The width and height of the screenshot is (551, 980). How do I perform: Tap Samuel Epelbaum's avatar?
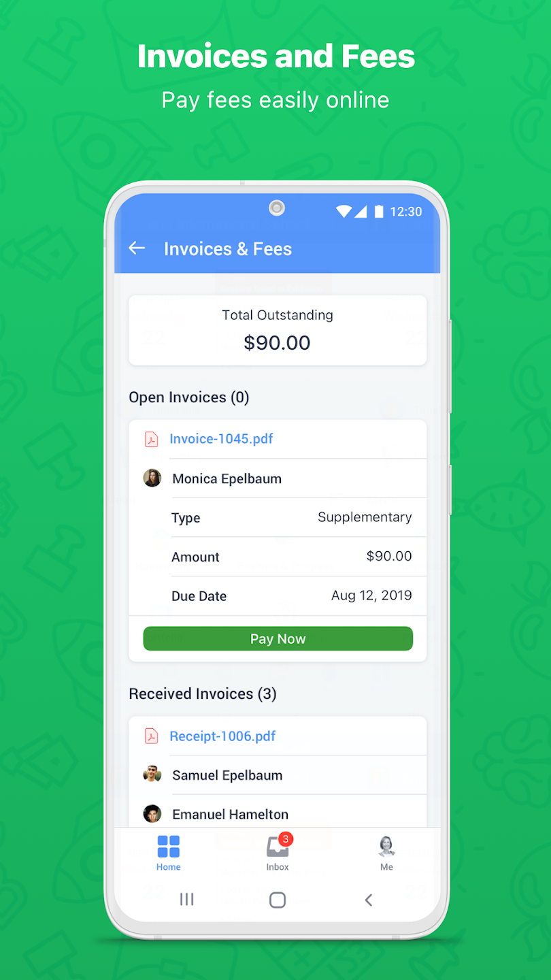[x=152, y=774]
